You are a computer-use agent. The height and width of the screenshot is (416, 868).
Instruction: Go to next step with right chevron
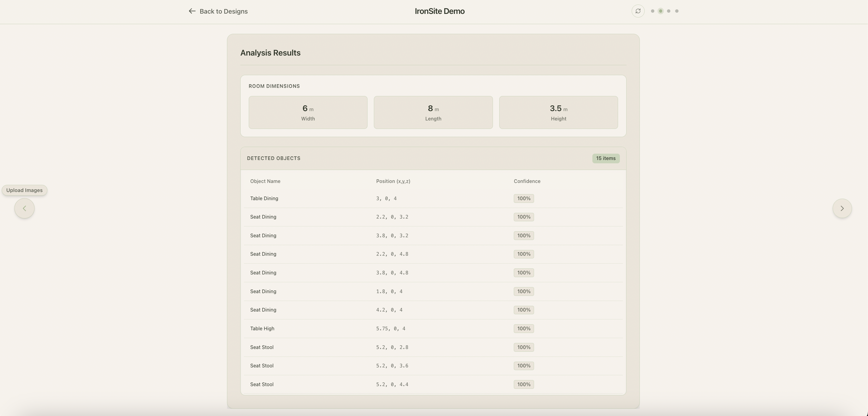tap(842, 208)
